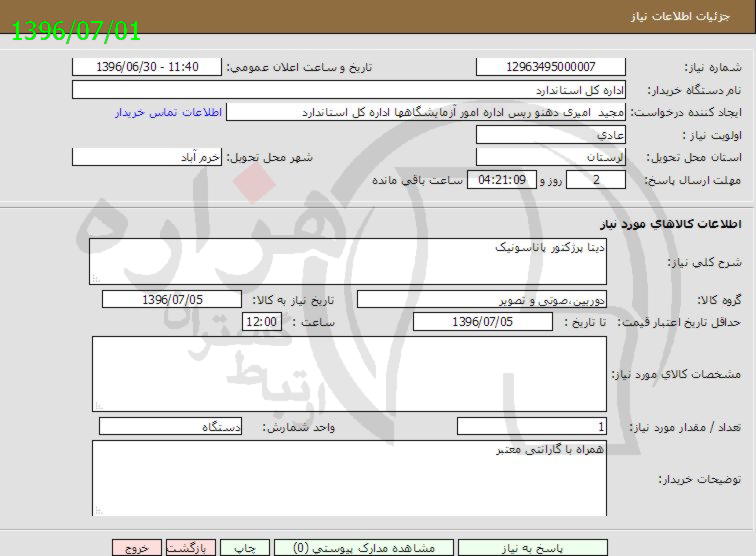756x556 pixels.
Task: Click the خروج exit button
Action: tap(137, 548)
